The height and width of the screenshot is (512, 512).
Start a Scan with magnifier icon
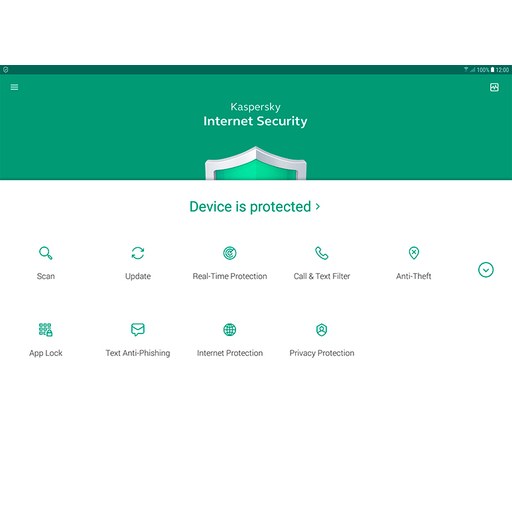click(x=46, y=253)
